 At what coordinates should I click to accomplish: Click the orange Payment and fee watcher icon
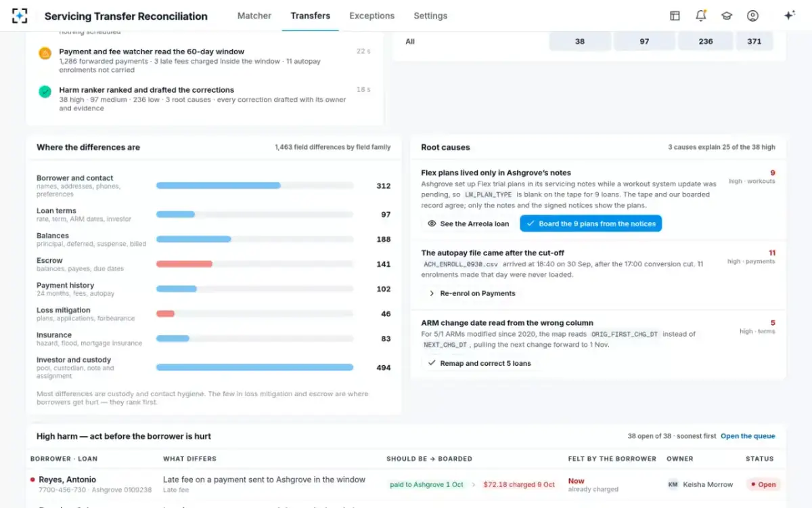coord(45,53)
